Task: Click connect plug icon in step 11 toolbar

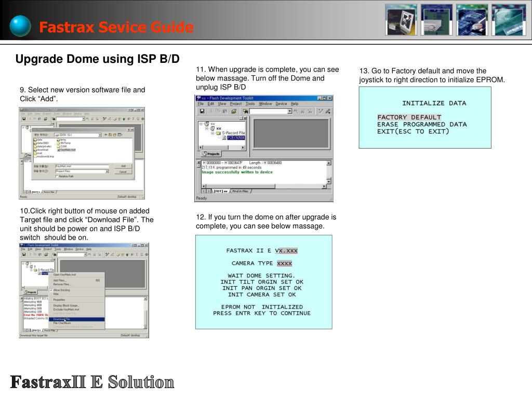Action: (x=321, y=111)
